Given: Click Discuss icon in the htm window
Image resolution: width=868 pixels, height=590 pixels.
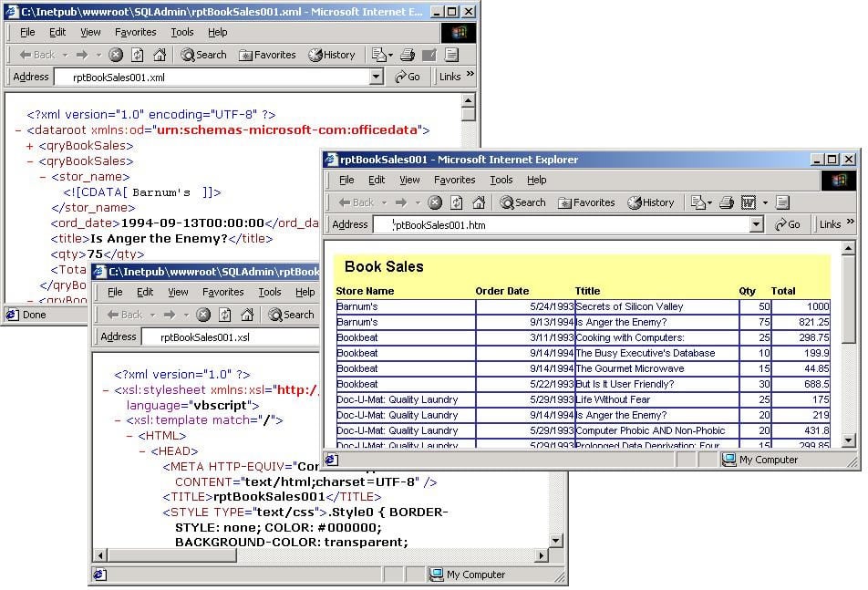Looking at the screenshot, I should point(782,202).
